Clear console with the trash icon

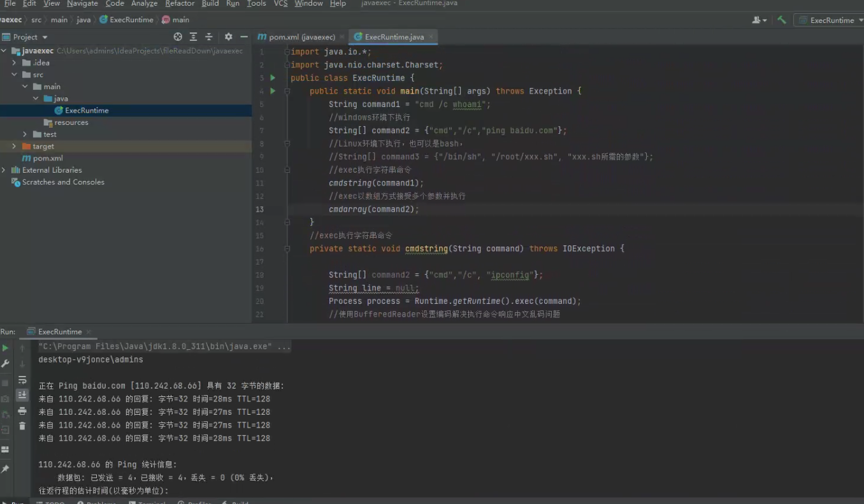pyautogui.click(x=22, y=426)
